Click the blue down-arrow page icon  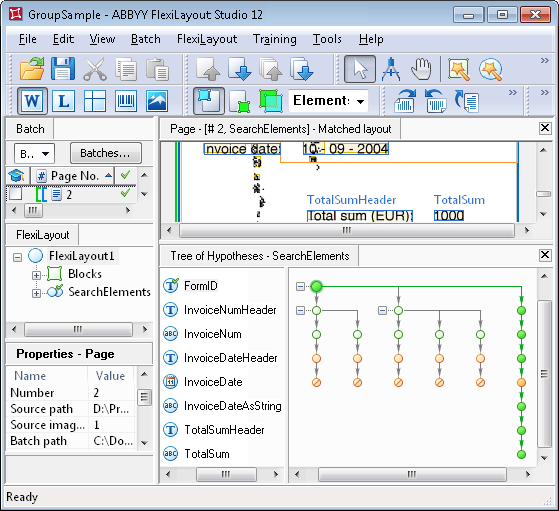pyautogui.click(x=239, y=69)
